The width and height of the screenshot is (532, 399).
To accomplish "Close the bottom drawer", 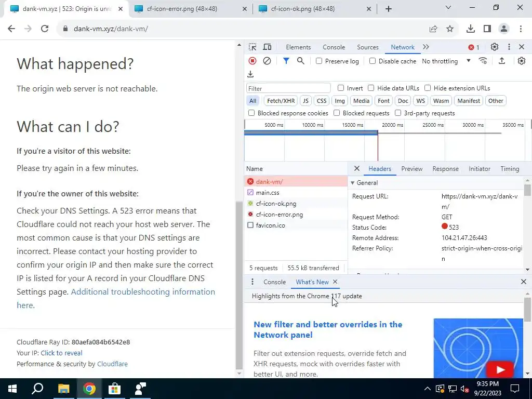I will 524,282.
